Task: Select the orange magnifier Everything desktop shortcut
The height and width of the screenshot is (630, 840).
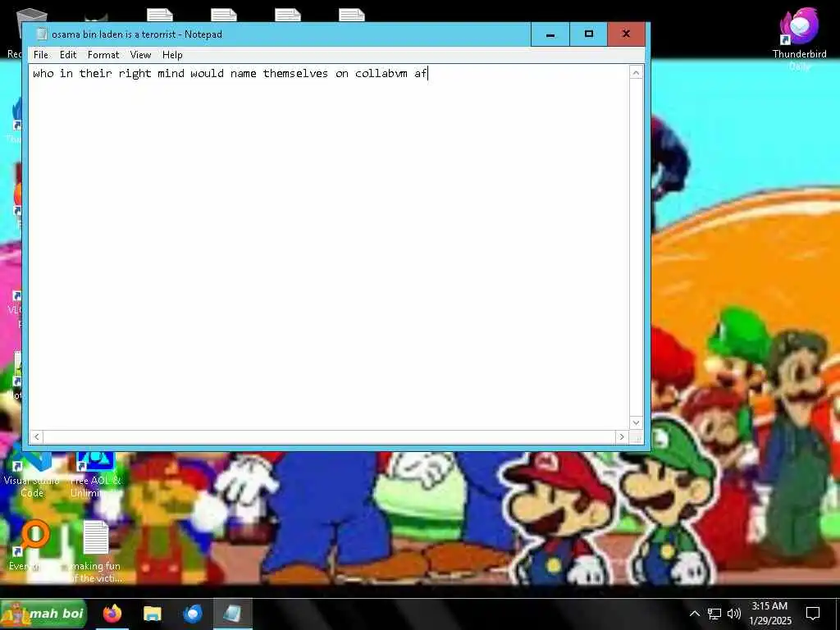Action: tap(32, 546)
